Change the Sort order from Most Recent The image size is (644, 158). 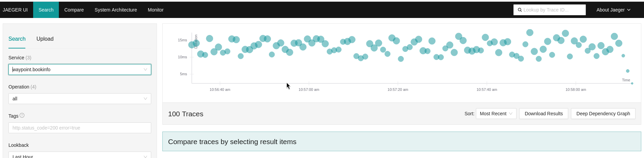[x=496, y=114]
